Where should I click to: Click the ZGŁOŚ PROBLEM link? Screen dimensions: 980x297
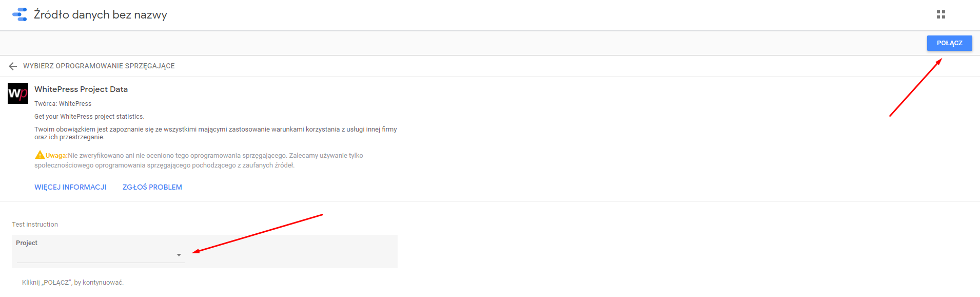152,187
